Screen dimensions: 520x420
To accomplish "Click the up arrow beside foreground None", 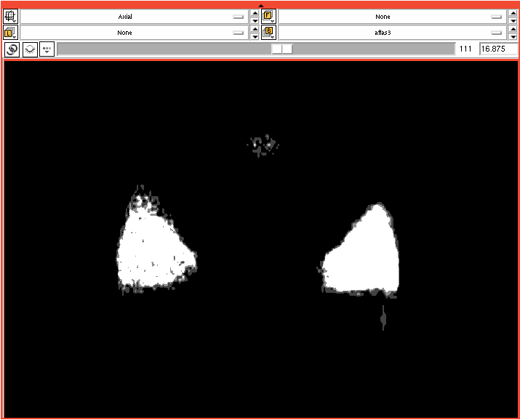I will tap(513, 13).
